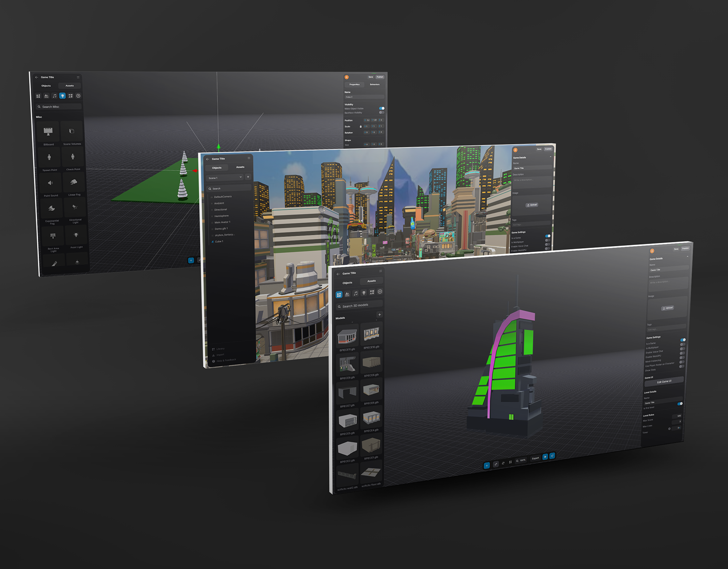This screenshot has height=569, width=728.
Task: Click the blue plus button in front viewport toolbar
Action: pos(487,465)
